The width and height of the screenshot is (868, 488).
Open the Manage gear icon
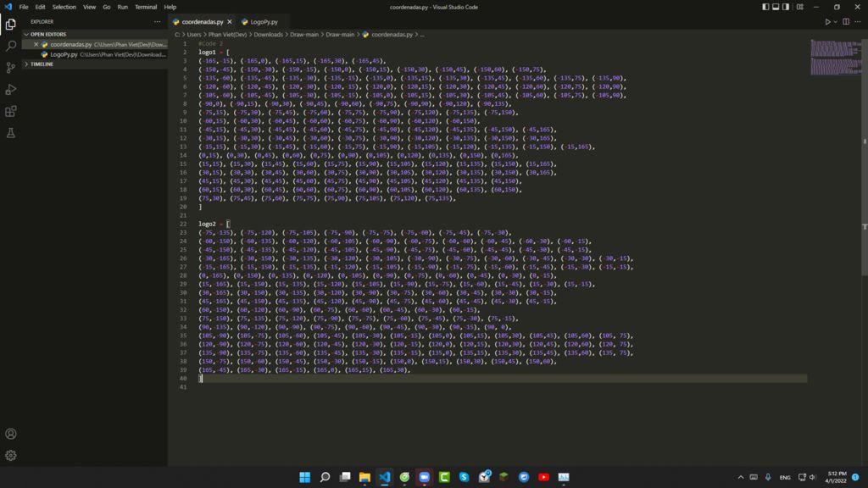point(10,455)
